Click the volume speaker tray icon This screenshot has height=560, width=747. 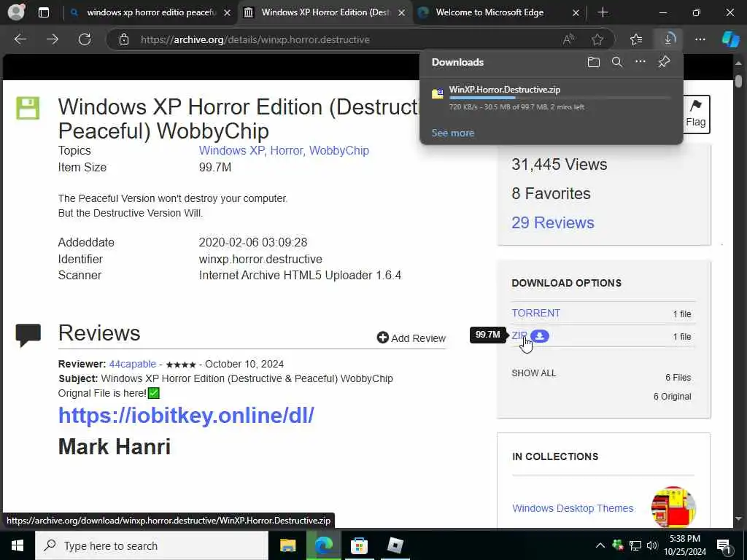click(x=651, y=545)
